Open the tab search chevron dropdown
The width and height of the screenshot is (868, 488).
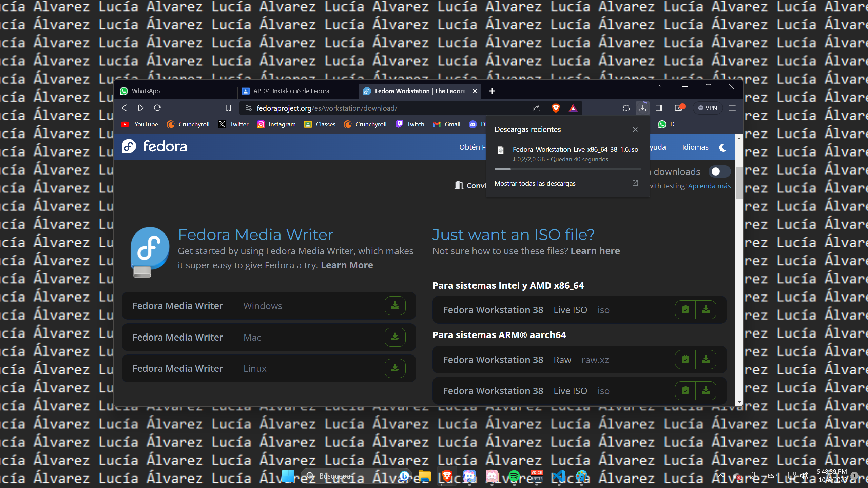pos(661,87)
